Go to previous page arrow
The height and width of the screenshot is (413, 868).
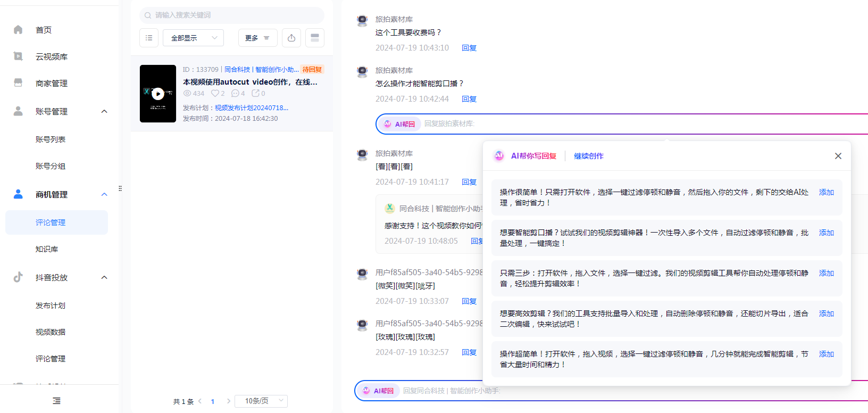200,401
